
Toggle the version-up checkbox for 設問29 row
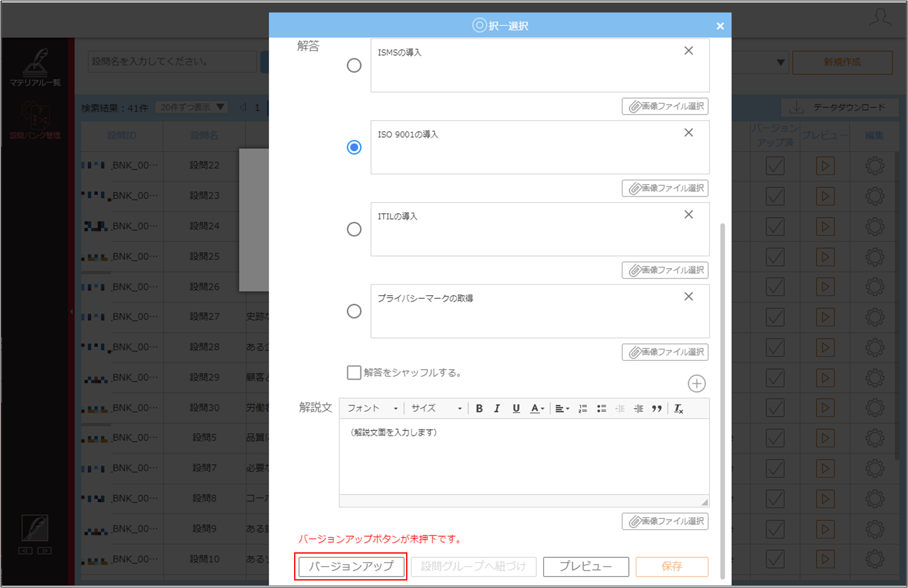(x=775, y=377)
